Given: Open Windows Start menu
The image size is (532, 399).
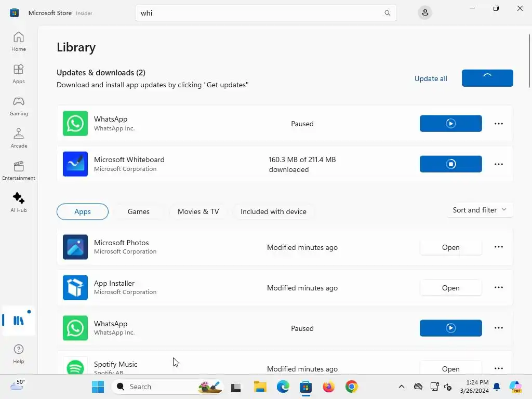Looking at the screenshot, I should (x=98, y=387).
